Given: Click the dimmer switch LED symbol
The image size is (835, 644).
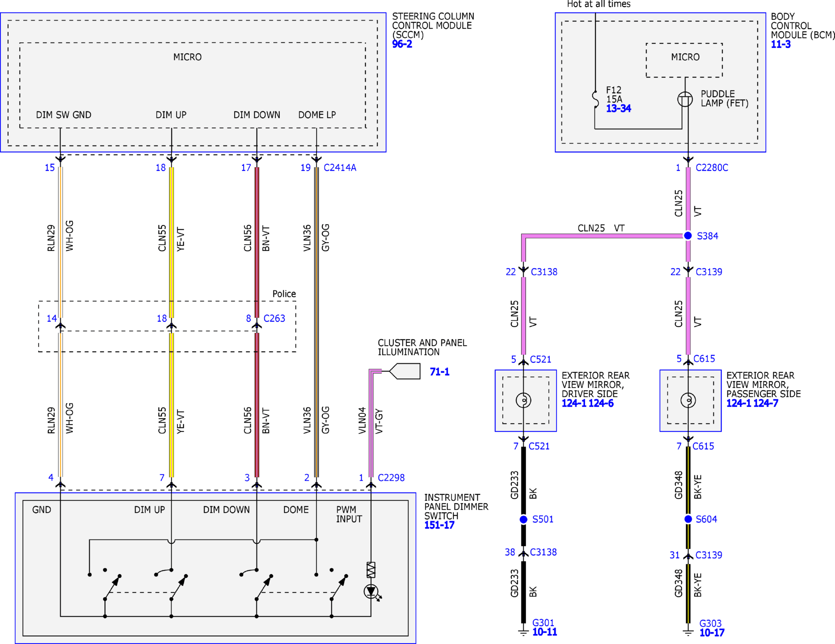Looking at the screenshot, I should [372, 592].
